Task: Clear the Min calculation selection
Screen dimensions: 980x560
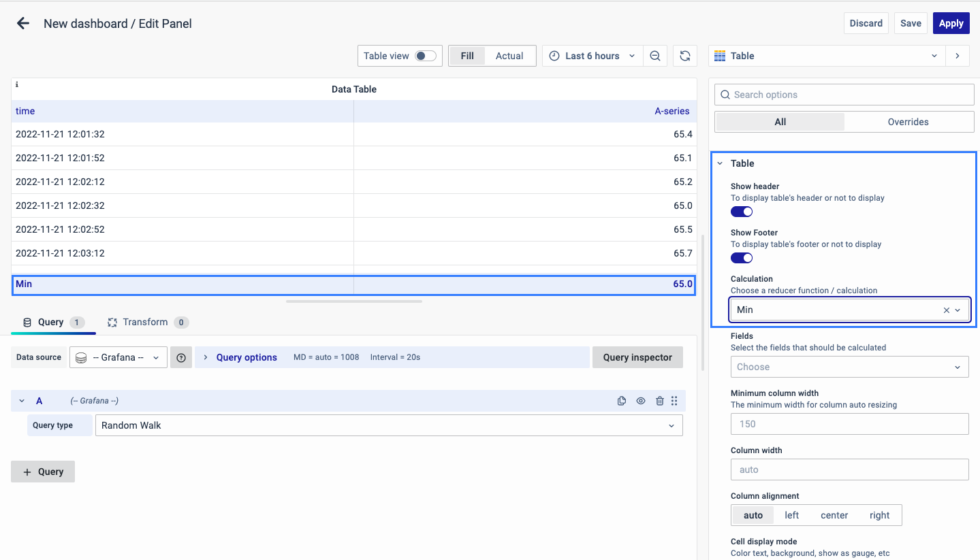Action: point(946,310)
